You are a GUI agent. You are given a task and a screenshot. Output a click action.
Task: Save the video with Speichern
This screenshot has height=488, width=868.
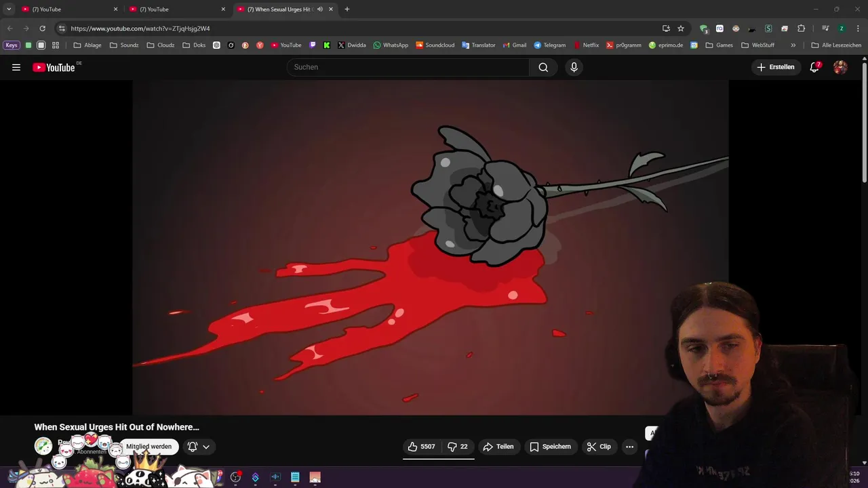550,447
